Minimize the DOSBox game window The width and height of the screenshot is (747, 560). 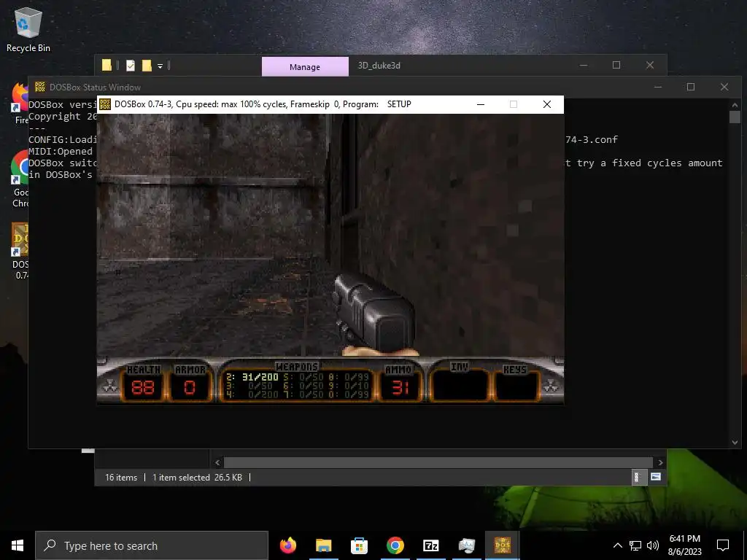click(481, 104)
